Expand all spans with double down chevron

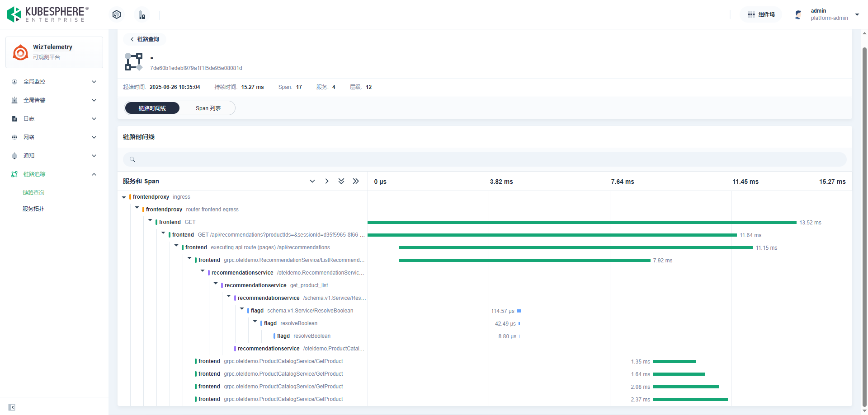(341, 181)
